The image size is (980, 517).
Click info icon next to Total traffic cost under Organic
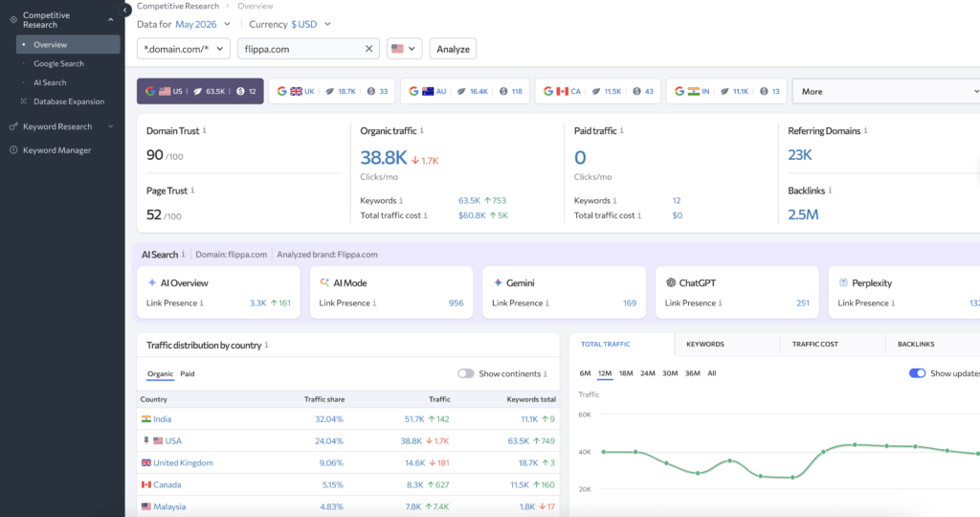426,215
